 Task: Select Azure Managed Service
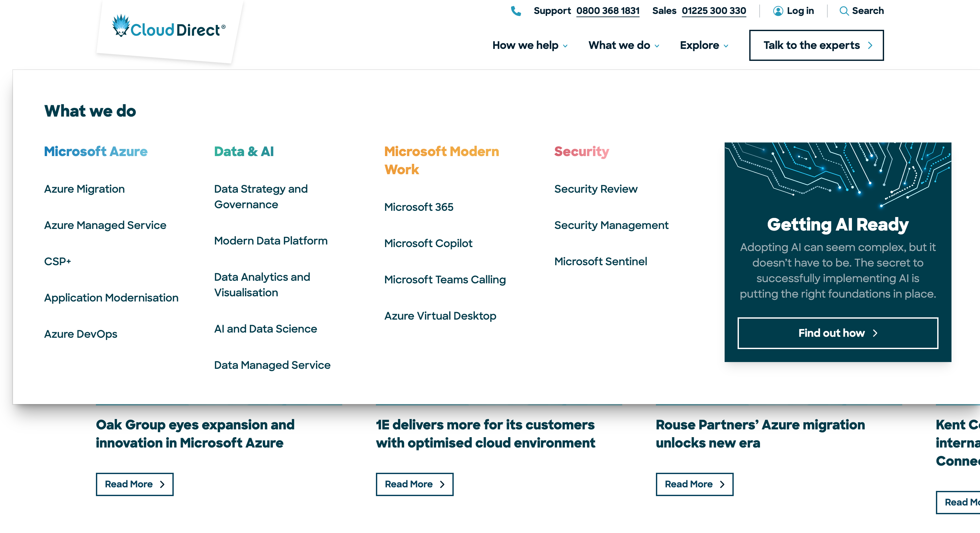coord(105,225)
